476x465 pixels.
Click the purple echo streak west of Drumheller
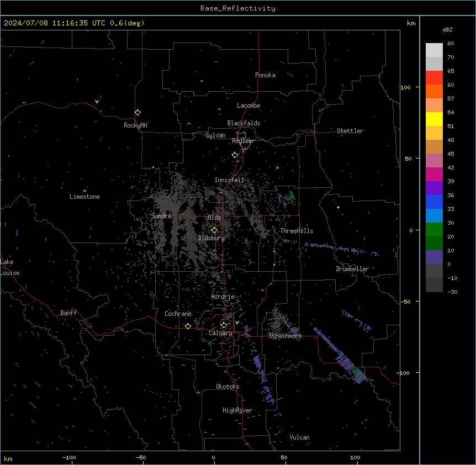341,249
